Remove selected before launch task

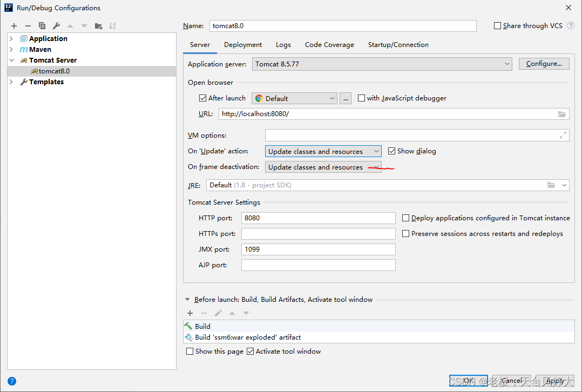(x=204, y=313)
